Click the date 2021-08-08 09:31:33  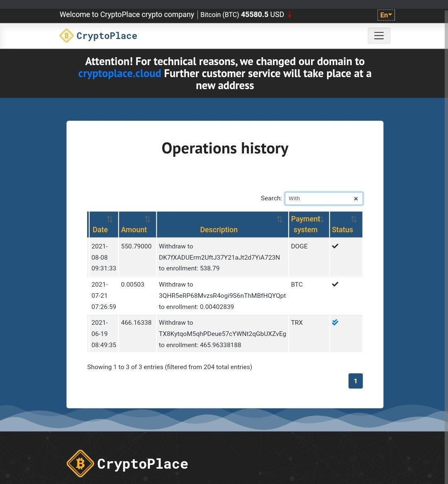(x=104, y=257)
